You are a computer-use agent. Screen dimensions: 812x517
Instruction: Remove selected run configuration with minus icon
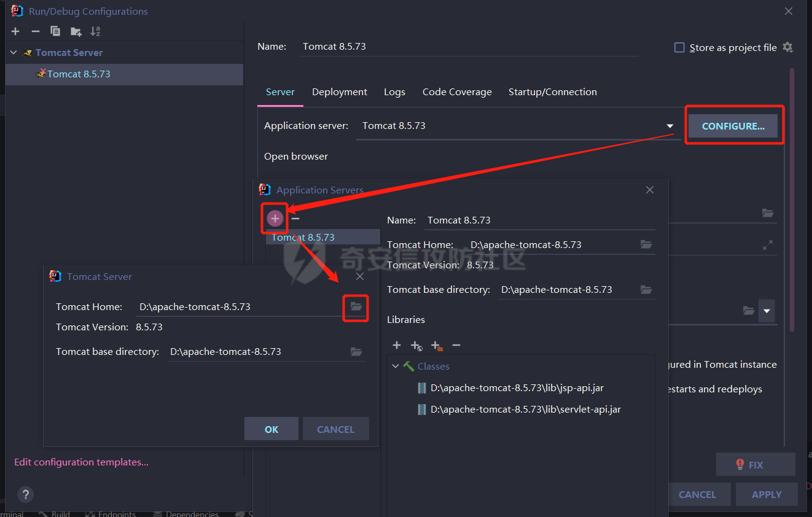36,31
